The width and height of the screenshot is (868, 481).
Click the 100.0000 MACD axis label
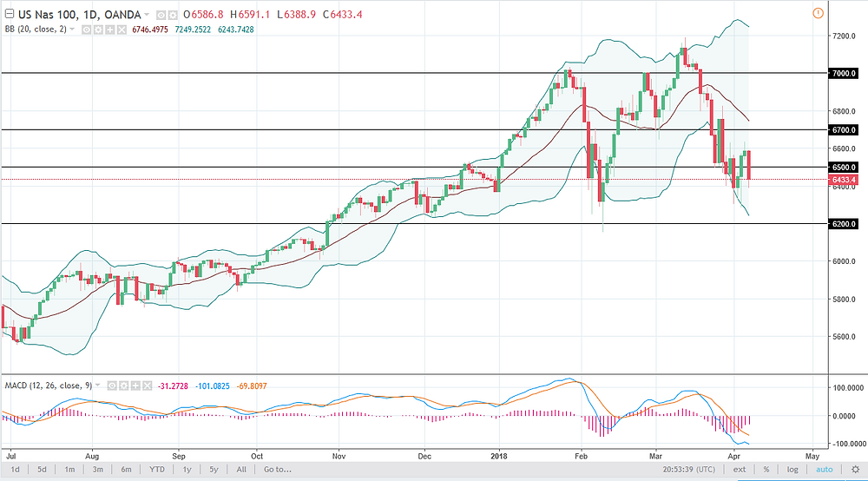point(849,388)
